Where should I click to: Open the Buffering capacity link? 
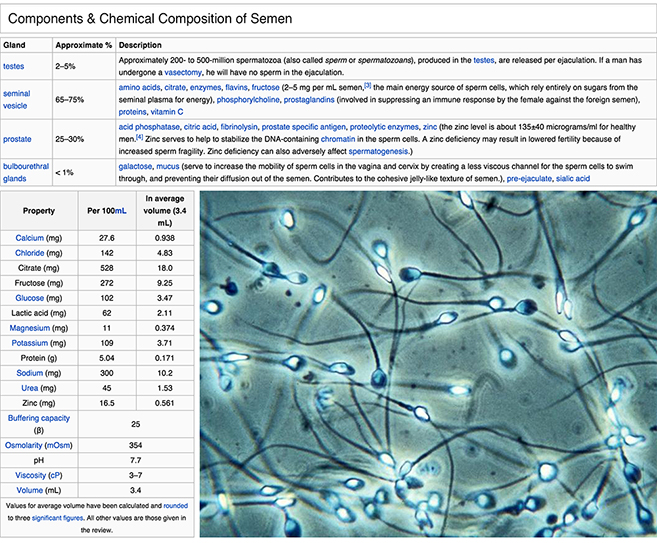click(x=39, y=418)
